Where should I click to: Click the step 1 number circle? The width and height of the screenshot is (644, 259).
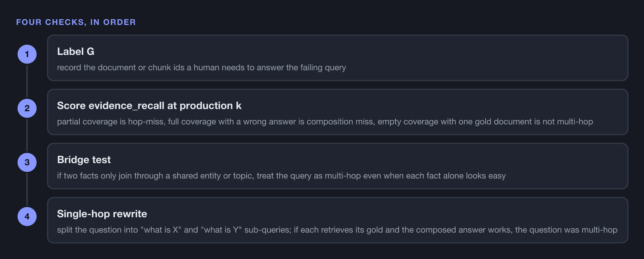click(27, 54)
